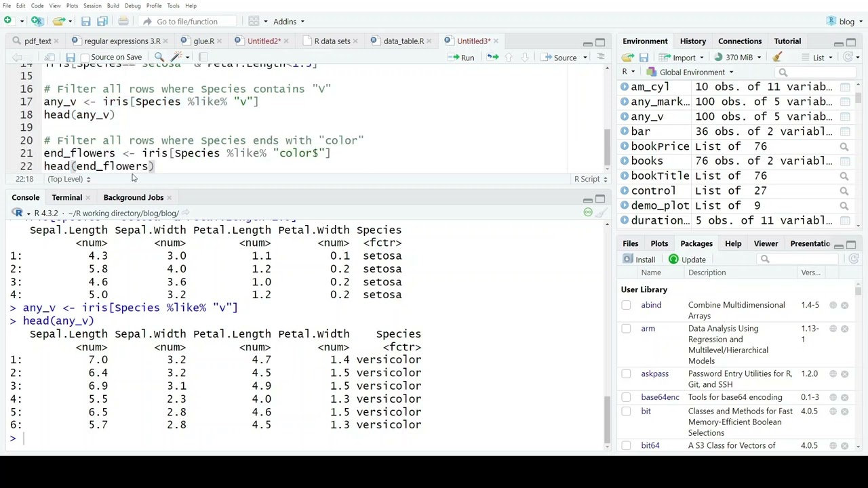
Task: Click the Create Project icon
Action: [37, 21]
